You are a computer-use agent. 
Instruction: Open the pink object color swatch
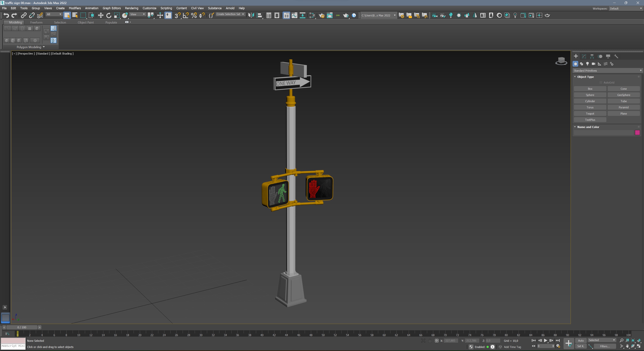pos(637,133)
